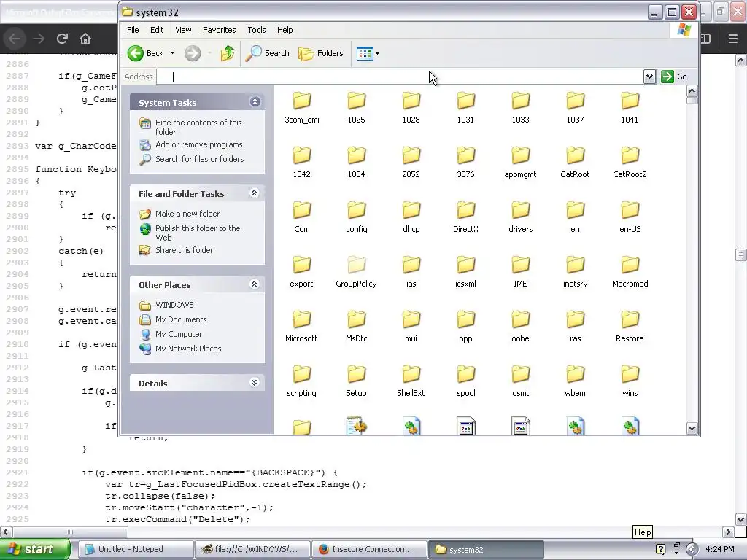Viewport: 747px width, 560px height.
Task: Switch to file:///C:/WINDOWS taskbar item
Action: [x=252, y=549]
